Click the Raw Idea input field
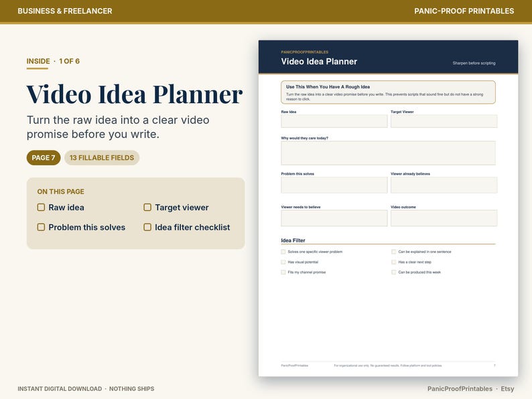 coord(334,121)
